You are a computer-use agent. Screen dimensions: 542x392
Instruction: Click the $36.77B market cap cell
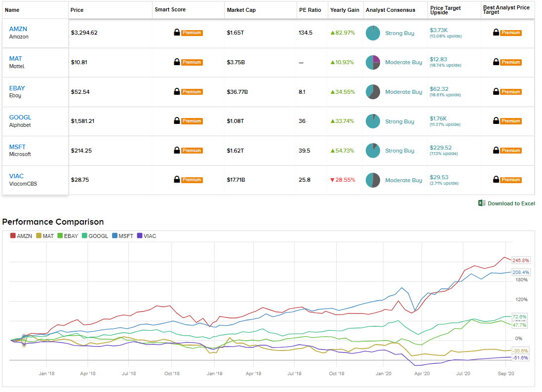coord(237,92)
